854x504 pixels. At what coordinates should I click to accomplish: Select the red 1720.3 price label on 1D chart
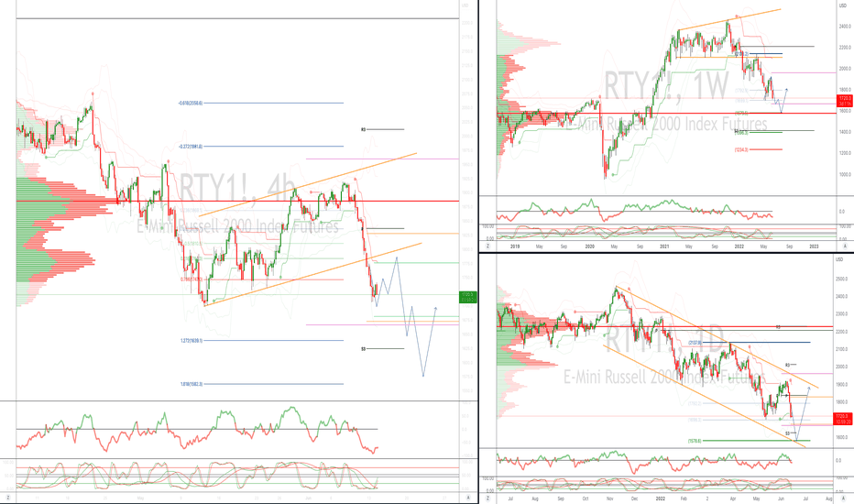pos(845,419)
